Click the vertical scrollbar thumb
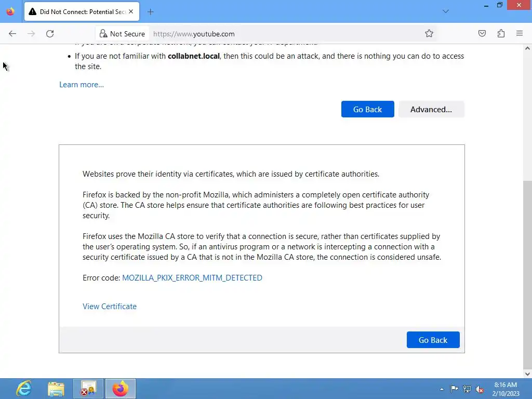 tap(527, 274)
